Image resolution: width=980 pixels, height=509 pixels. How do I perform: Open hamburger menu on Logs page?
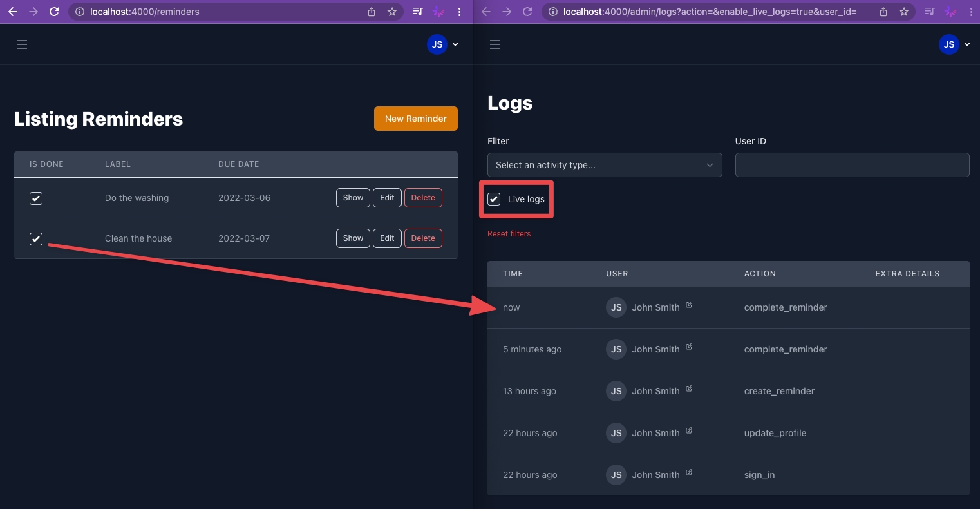click(495, 44)
